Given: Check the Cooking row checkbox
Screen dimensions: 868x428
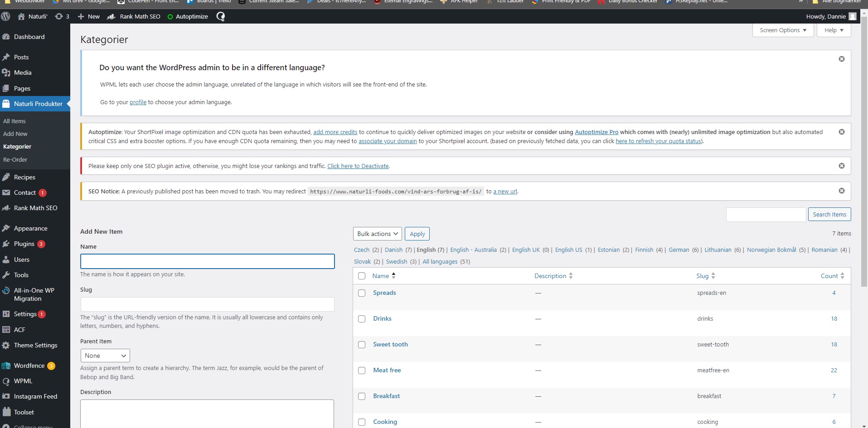Looking at the screenshot, I should (x=362, y=422).
